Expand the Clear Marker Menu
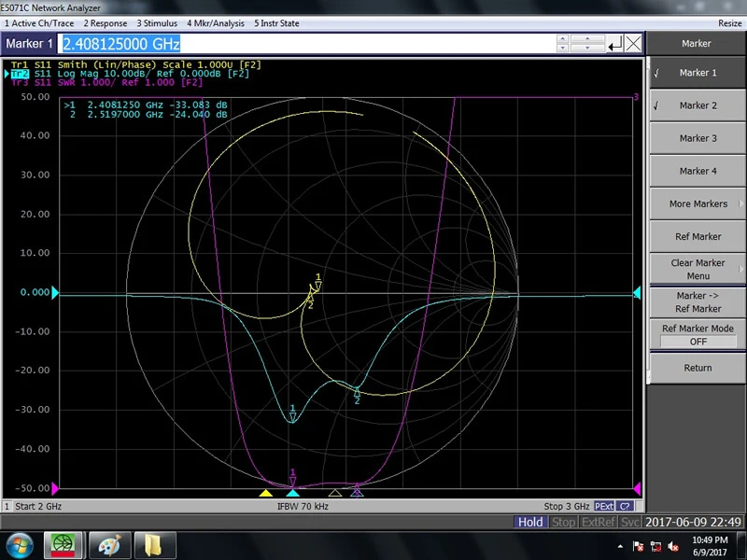 click(x=697, y=270)
